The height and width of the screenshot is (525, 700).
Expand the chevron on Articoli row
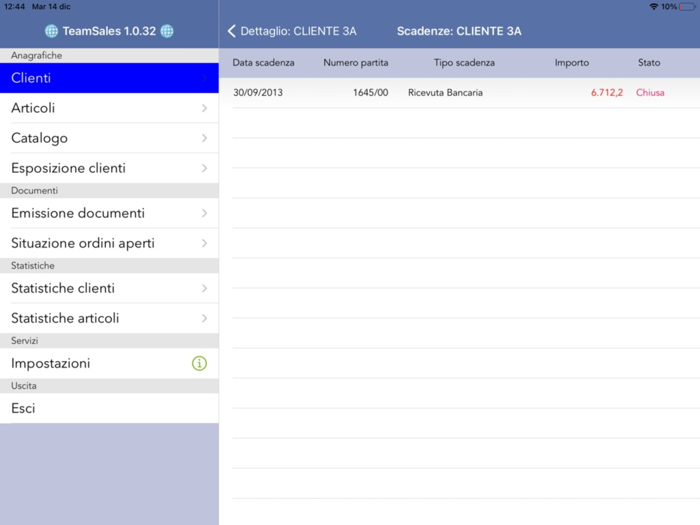(204, 108)
